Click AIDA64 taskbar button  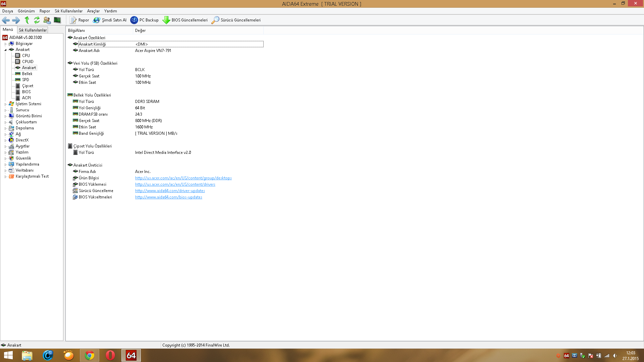[131, 355]
